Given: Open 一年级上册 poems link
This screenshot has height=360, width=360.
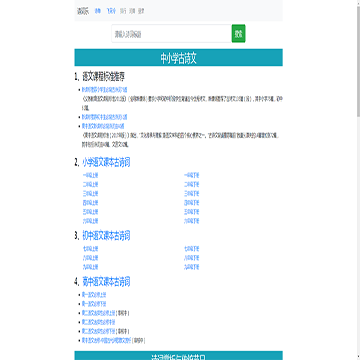Looking at the screenshot, I should click(x=90, y=175).
